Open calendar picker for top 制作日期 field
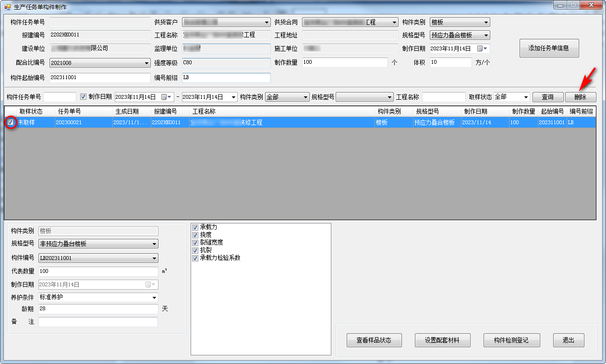606x364 pixels. coord(482,48)
